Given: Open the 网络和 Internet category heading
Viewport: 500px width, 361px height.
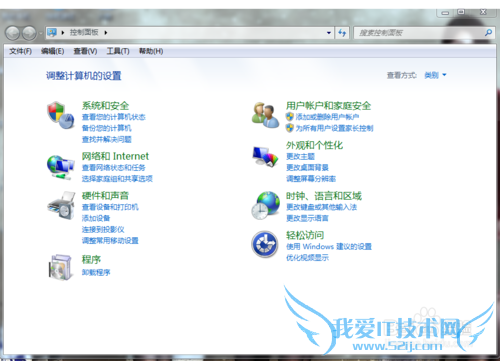Looking at the screenshot, I should click(115, 156).
